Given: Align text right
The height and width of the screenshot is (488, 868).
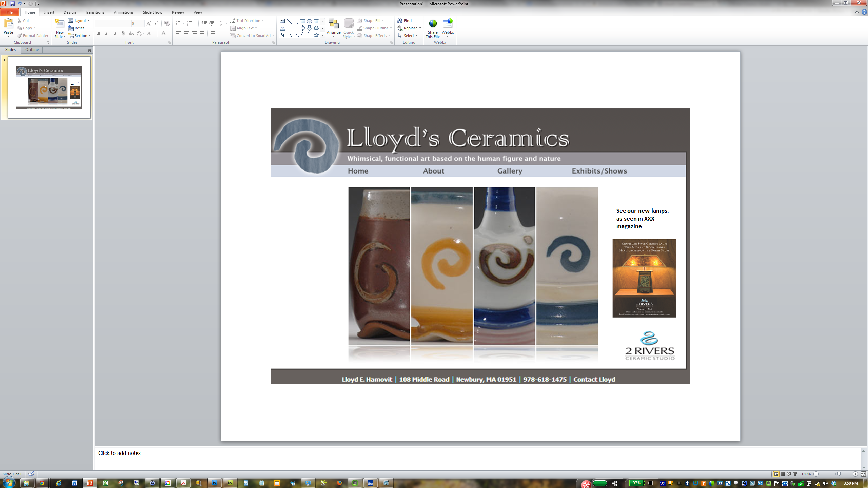Looking at the screenshot, I should [x=194, y=33].
